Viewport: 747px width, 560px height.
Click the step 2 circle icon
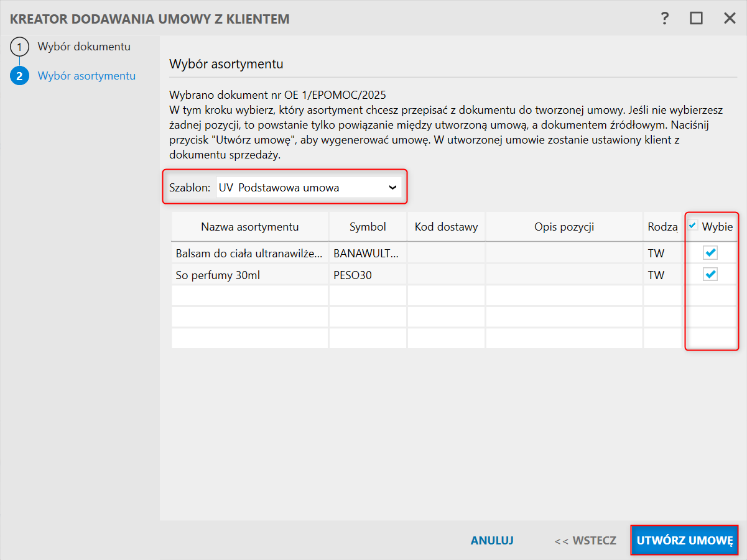[20, 76]
